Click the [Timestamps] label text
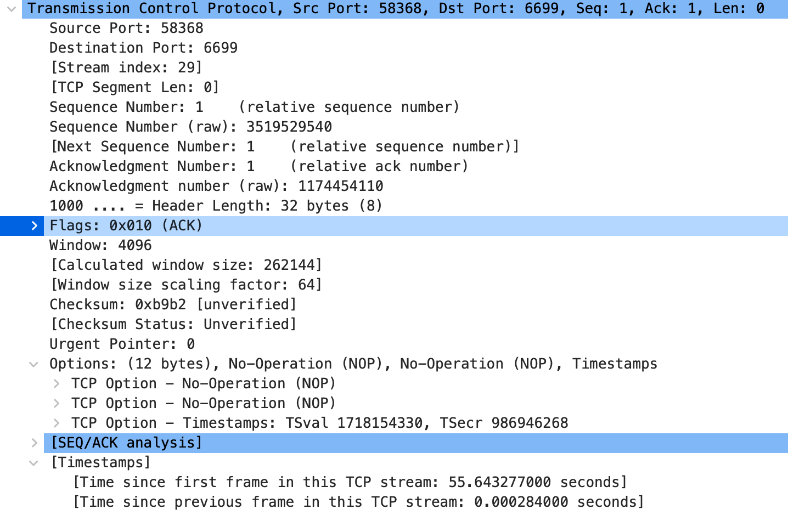The width and height of the screenshot is (788, 532). [100, 462]
